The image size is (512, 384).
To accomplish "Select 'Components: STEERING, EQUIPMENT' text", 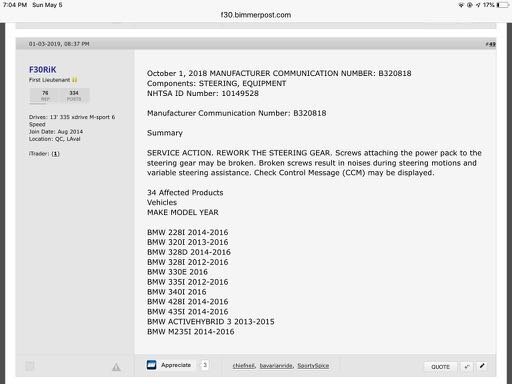I will [x=216, y=83].
